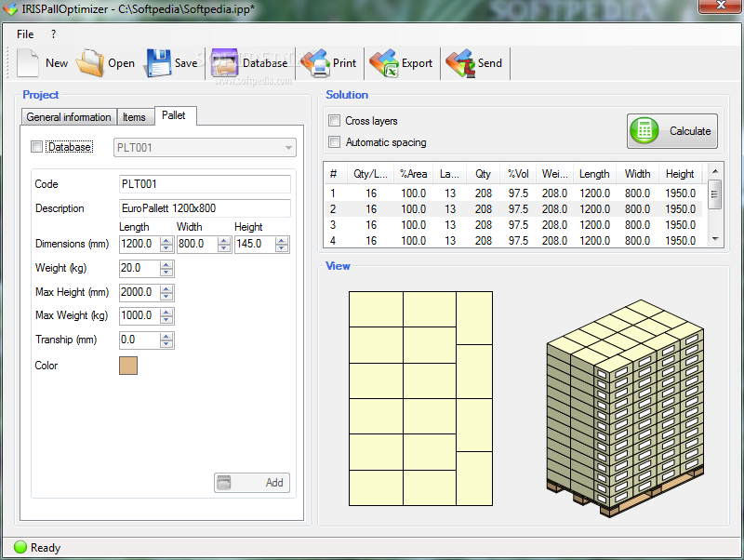
Task: Open the ? help menu
Action: point(54,34)
